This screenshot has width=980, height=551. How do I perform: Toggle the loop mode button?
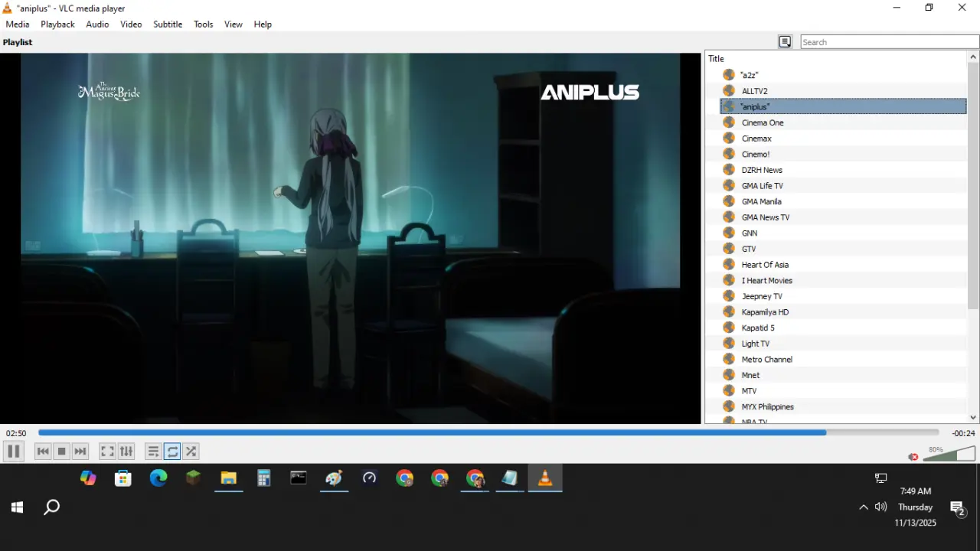pyautogui.click(x=172, y=452)
